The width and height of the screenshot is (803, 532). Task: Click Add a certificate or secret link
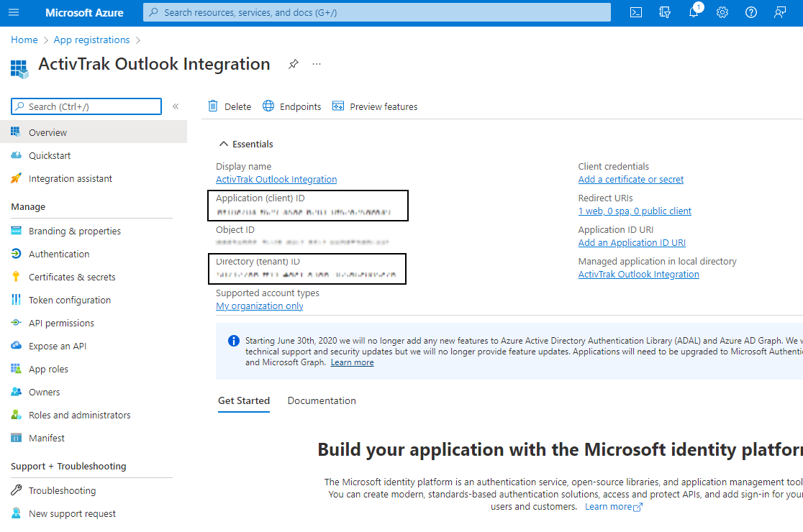pyautogui.click(x=631, y=180)
